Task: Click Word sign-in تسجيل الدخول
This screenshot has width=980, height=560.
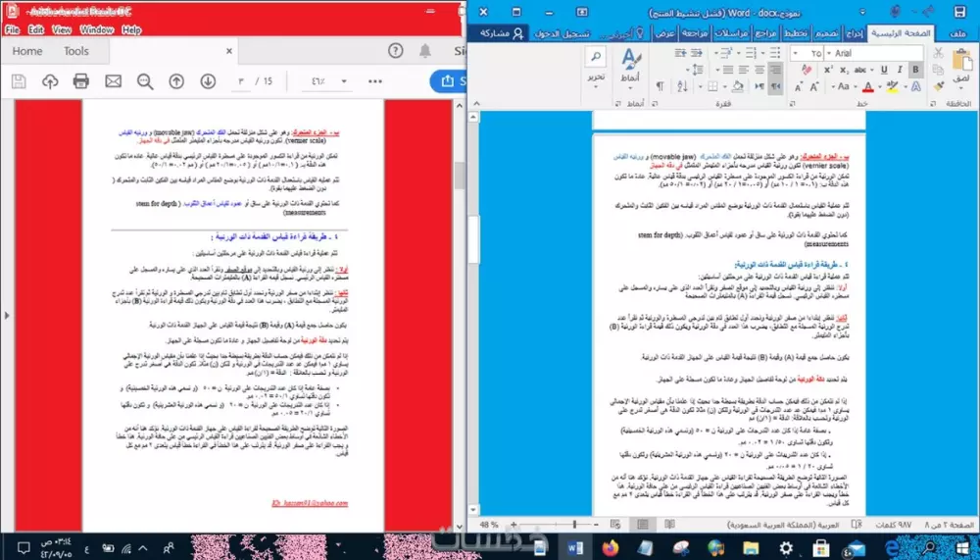Action: tap(562, 33)
